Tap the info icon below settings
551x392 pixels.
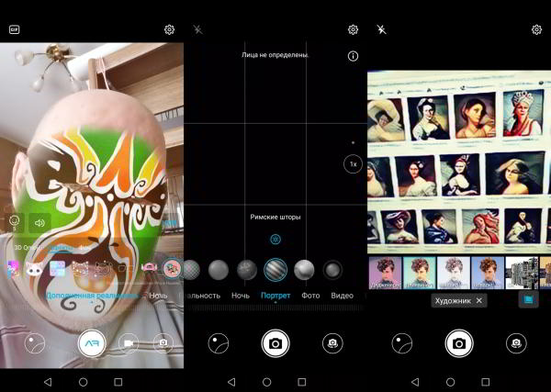[353, 56]
